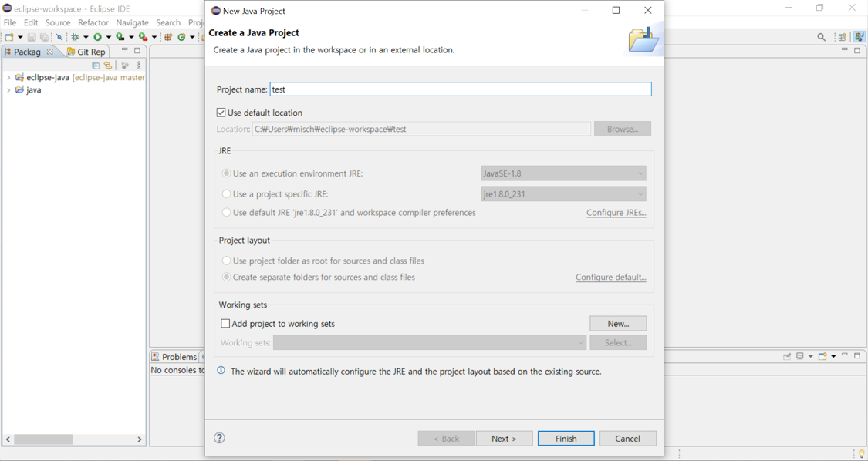Open dropdown arrow next to Run Last Tool
Image resolution: width=868 pixels, height=461 pixels.
pos(154,37)
